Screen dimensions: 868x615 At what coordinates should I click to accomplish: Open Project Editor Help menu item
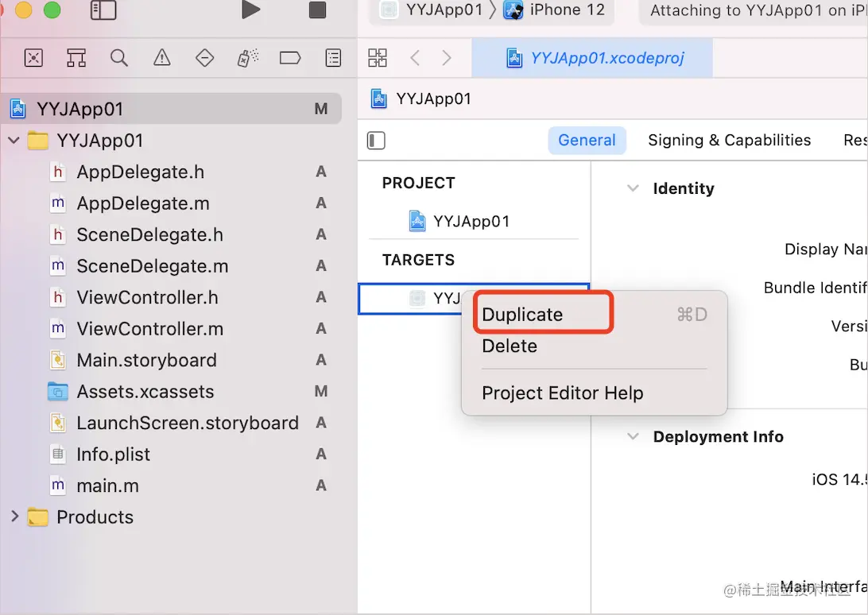[x=594, y=393]
